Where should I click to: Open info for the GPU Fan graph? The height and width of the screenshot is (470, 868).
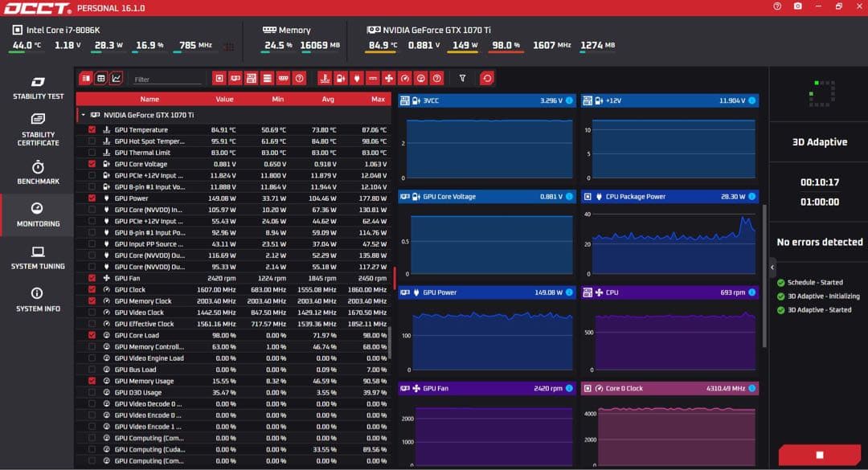569,389
